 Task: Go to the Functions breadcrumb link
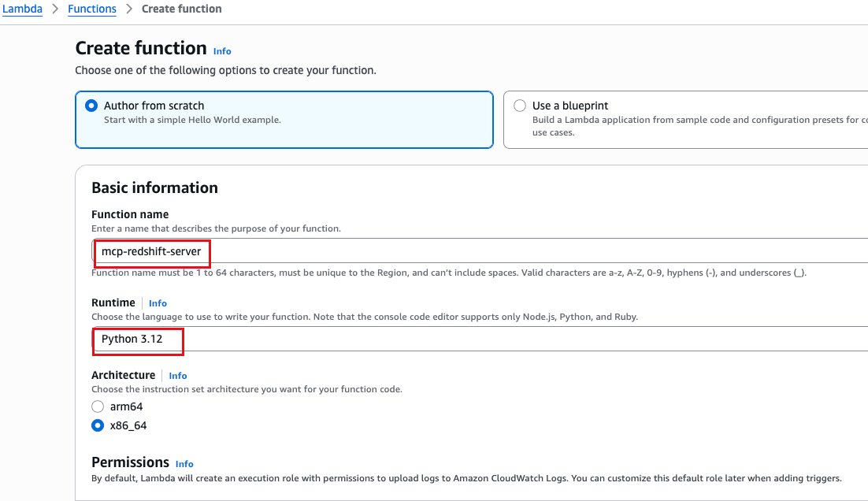point(92,9)
